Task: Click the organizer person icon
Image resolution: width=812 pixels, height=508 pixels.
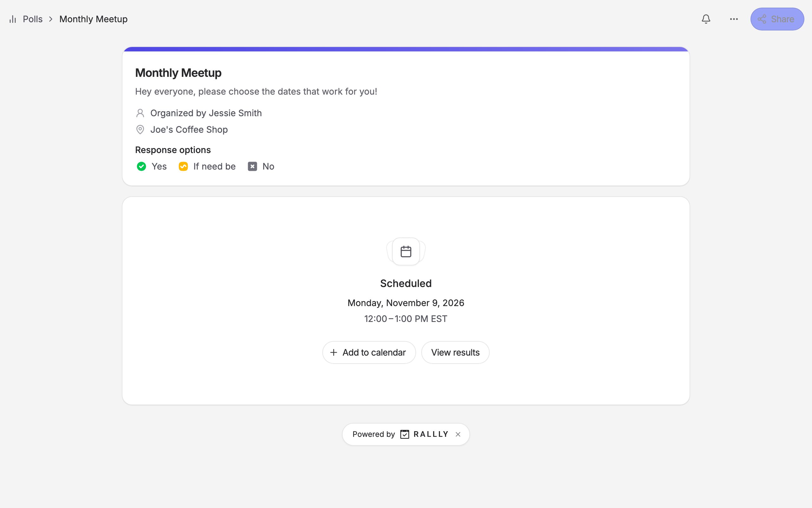Action: 140,113
